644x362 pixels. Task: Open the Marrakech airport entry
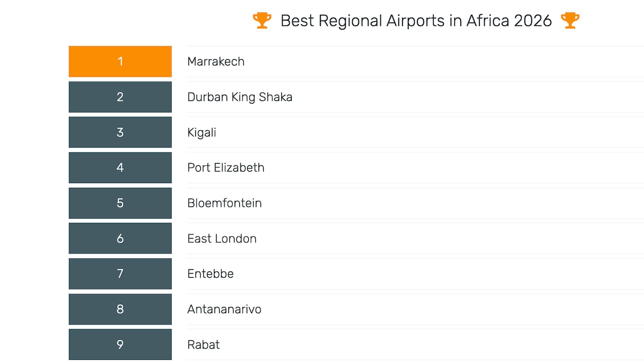click(x=216, y=61)
